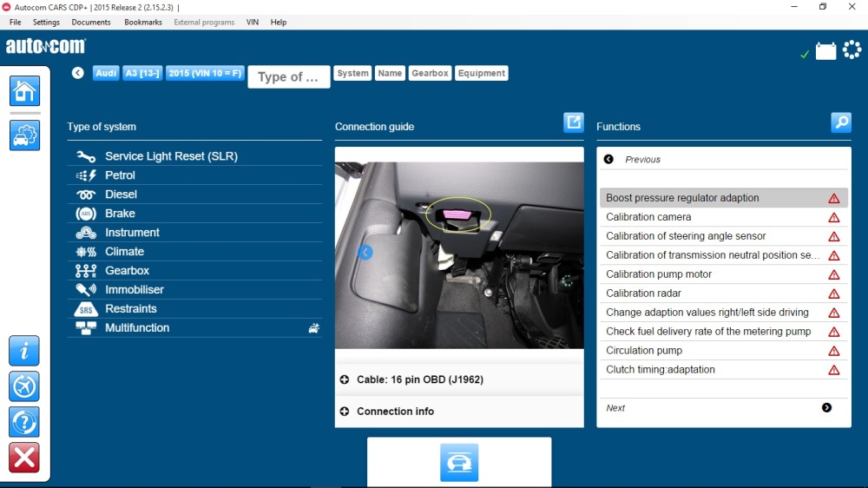Image resolution: width=868 pixels, height=488 pixels.
Task: Select the Diesel system type
Action: click(x=194, y=195)
